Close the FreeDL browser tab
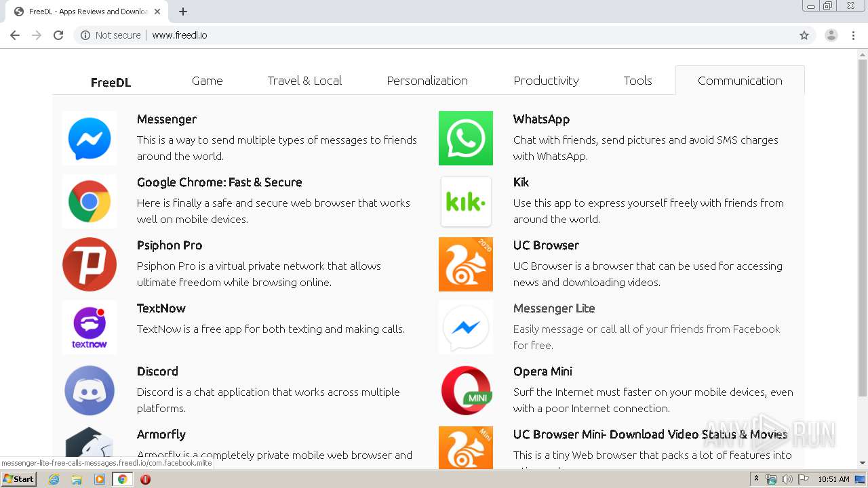 (157, 12)
